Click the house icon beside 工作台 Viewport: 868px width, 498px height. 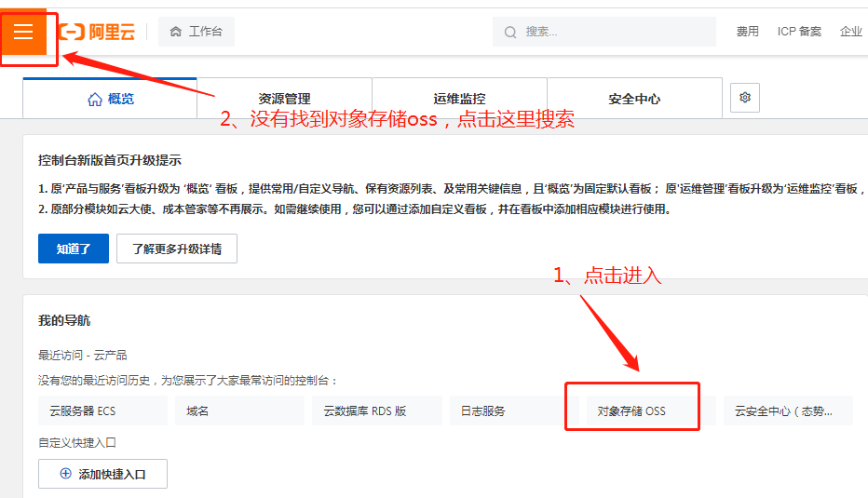(x=175, y=32)
